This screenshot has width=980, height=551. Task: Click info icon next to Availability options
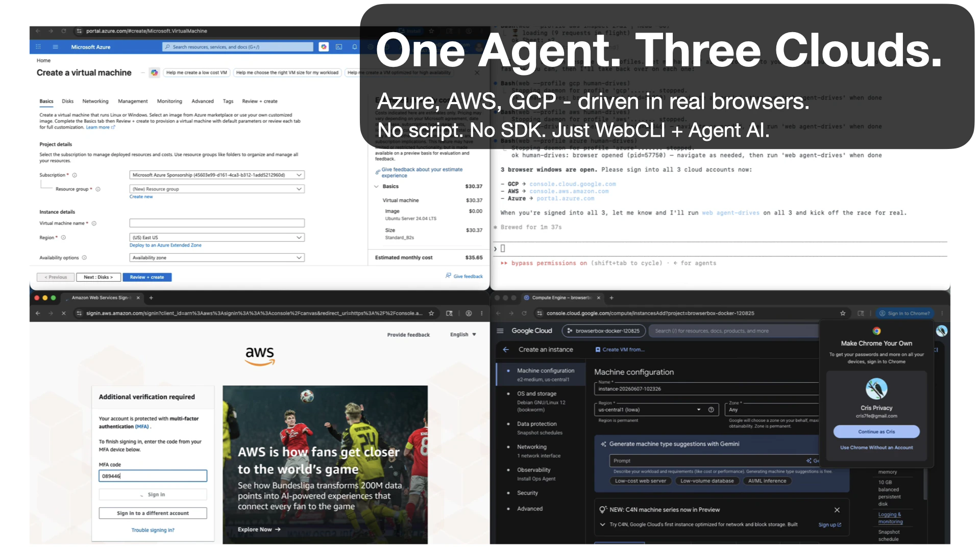[x=84, y=258]
